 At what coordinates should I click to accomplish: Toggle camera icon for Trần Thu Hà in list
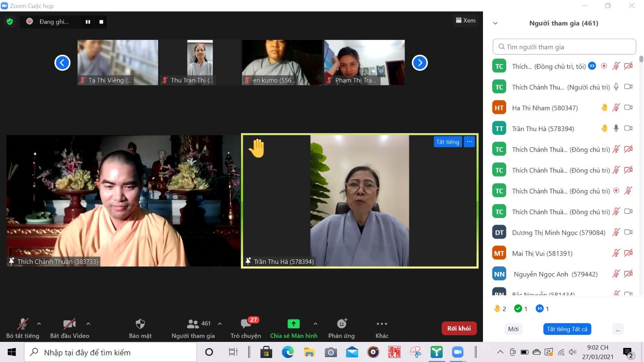coord(628,128)
